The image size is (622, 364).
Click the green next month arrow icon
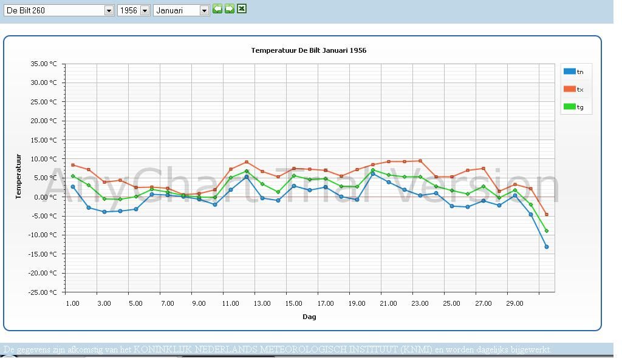pos(229,8)
